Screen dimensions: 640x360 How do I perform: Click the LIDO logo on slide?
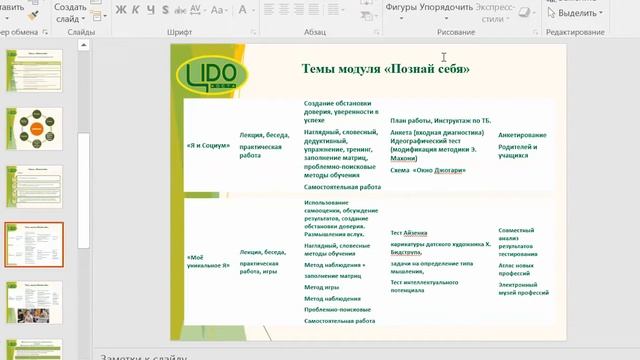click(212, 75)
